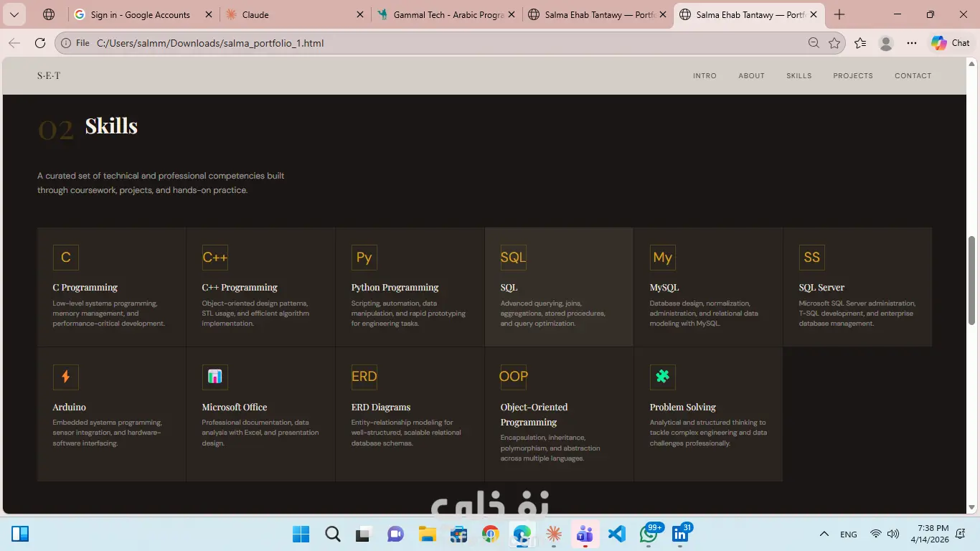Click the ERD Diagrams icon
The width and height of the screenshot is (980, 551).
coord(364,377)
